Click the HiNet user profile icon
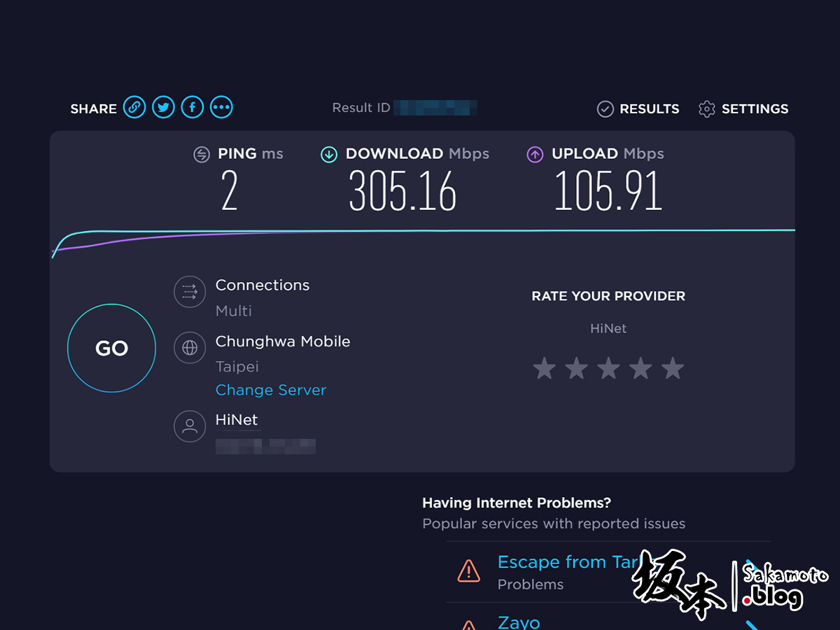 point(190,426)
